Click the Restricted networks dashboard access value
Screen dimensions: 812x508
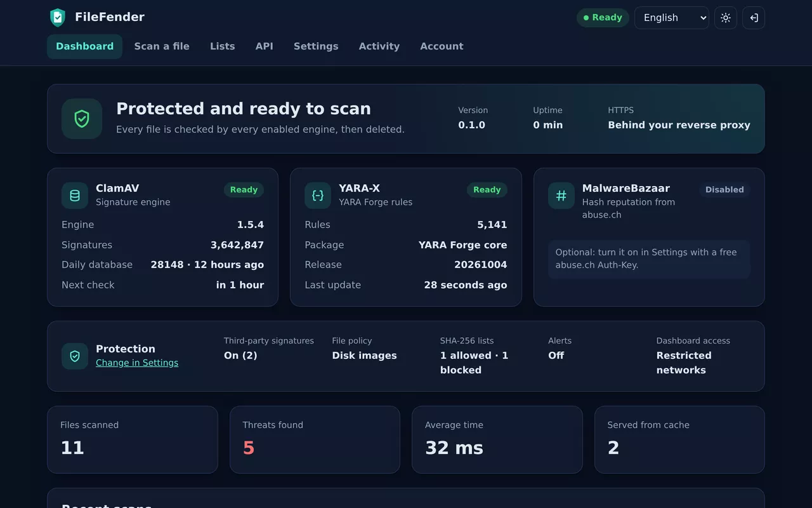coord(684,363)
